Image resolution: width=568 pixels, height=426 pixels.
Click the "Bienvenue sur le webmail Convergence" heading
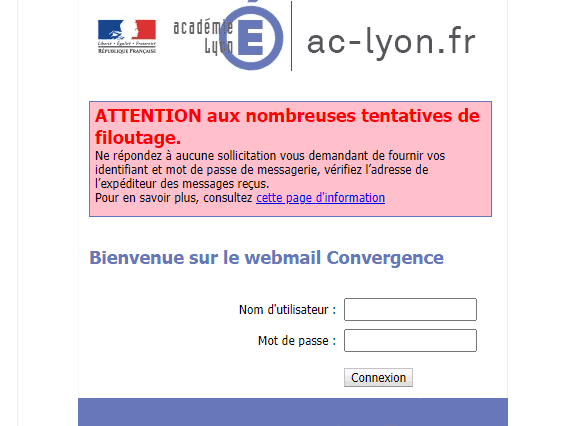266,258
